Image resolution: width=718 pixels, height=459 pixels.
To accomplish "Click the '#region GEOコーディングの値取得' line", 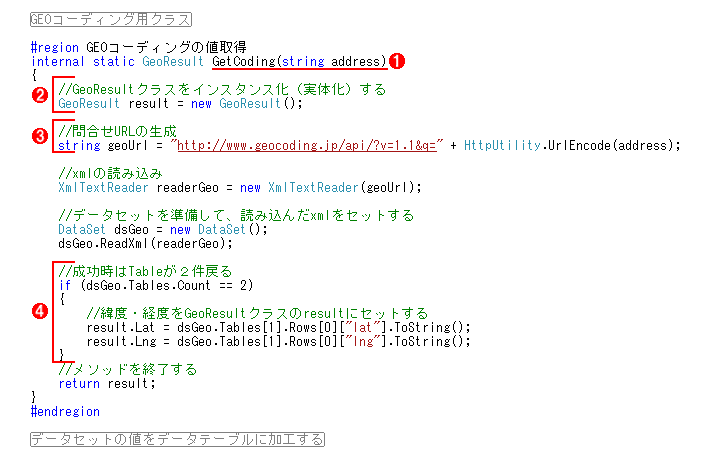I will click(x=139, y=47).
